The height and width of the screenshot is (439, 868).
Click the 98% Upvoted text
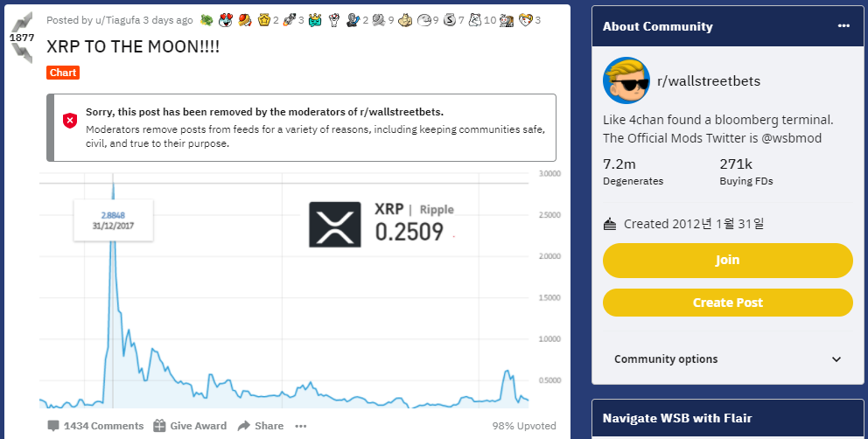click(524, 426)
